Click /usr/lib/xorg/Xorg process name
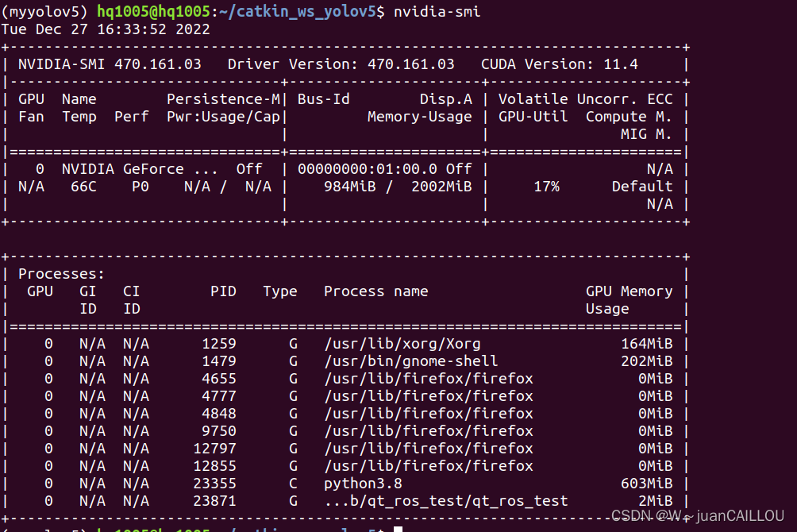 (x=402, y=344)
